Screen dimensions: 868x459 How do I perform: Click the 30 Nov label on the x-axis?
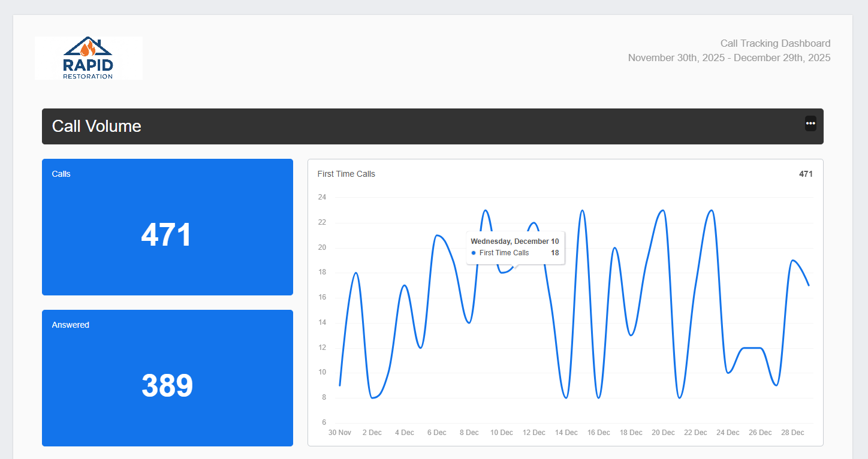point(339,432)
